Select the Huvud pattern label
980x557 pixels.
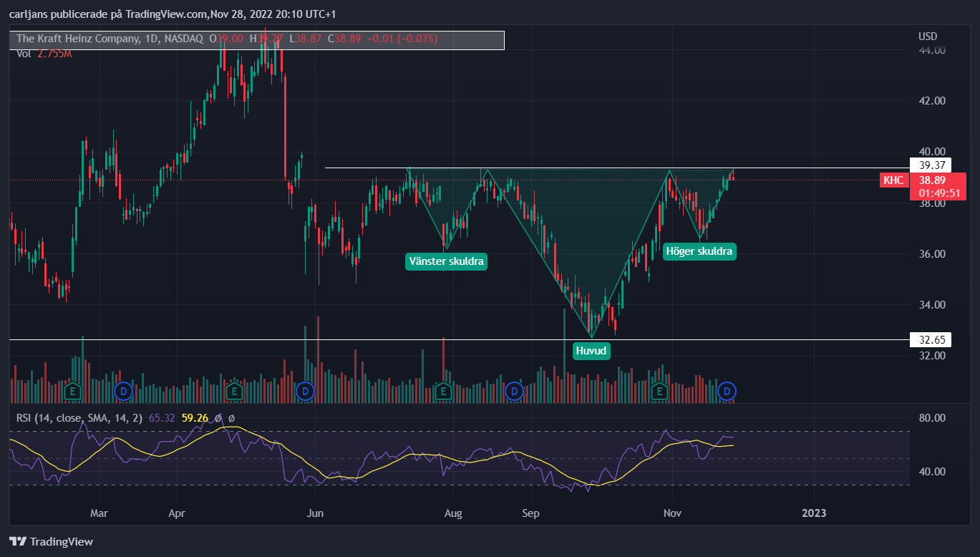591,351
